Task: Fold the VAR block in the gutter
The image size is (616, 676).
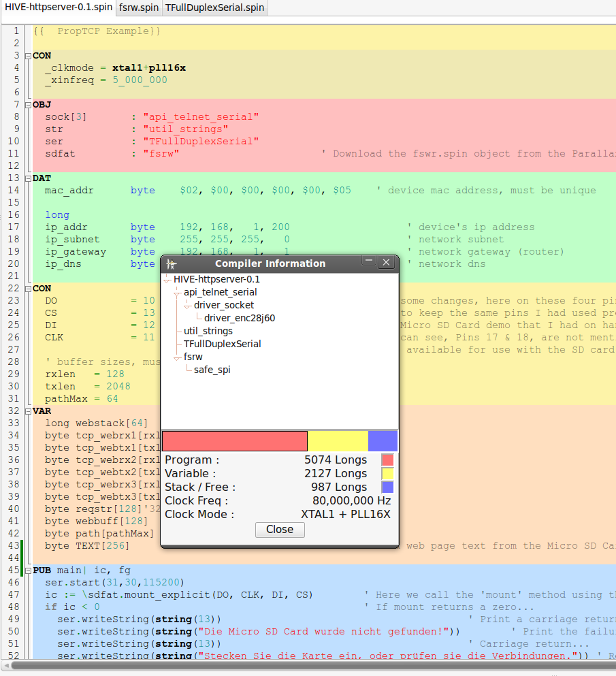Action: coord(28,411)
